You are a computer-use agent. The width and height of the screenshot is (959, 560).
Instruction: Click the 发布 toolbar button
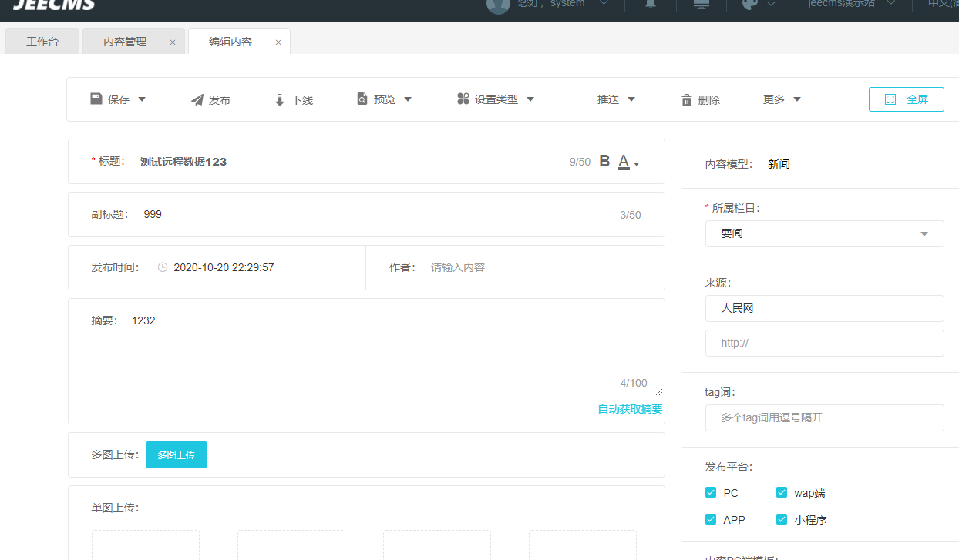210,100
